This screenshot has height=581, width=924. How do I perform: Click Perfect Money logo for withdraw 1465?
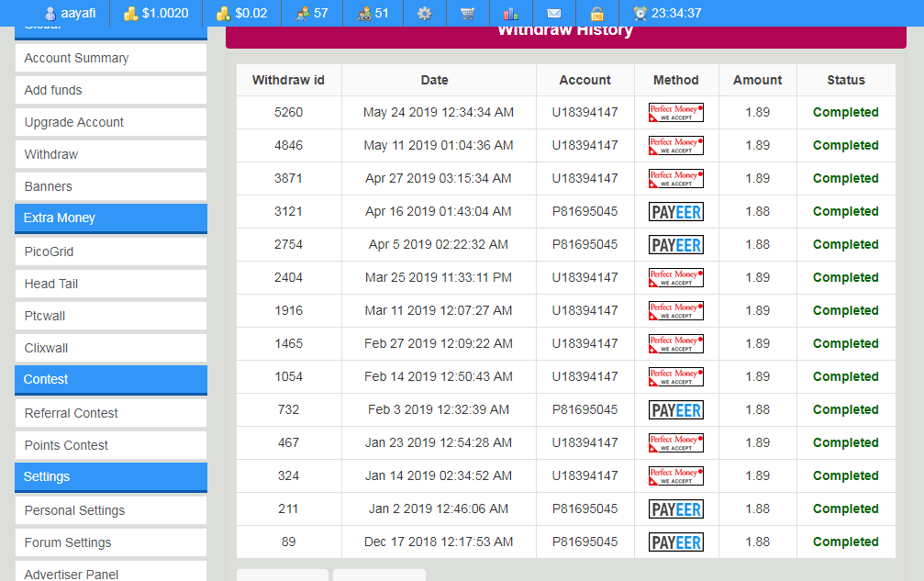pos(676,343)
